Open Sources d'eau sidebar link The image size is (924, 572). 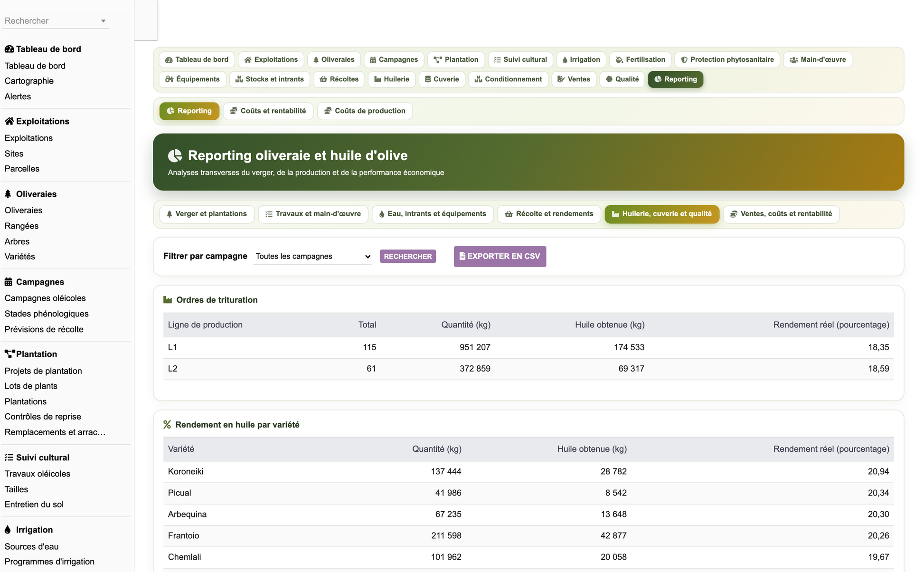31,547
